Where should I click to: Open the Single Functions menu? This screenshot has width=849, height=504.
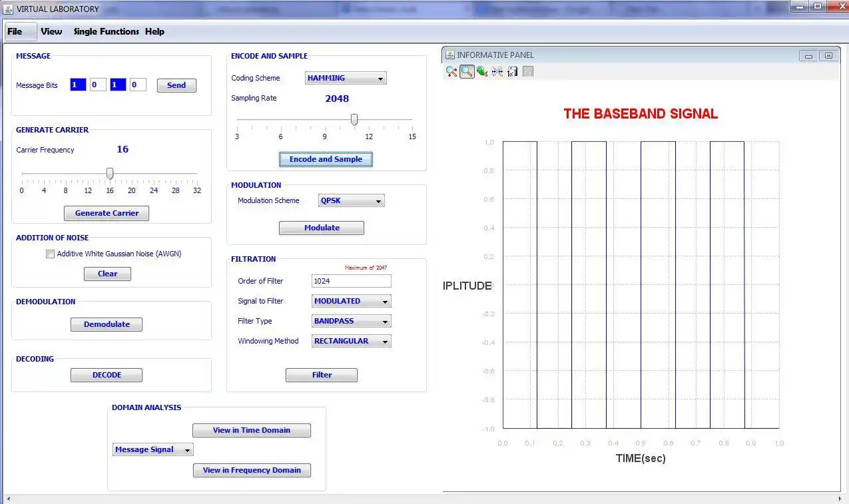pyautogui.click(x=106, y=31)
